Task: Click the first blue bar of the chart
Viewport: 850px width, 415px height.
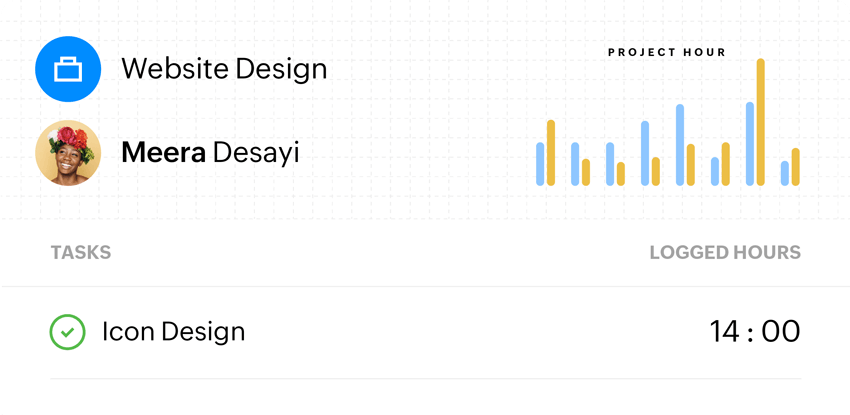Action: pyautogui.click(x=540, y=164)
